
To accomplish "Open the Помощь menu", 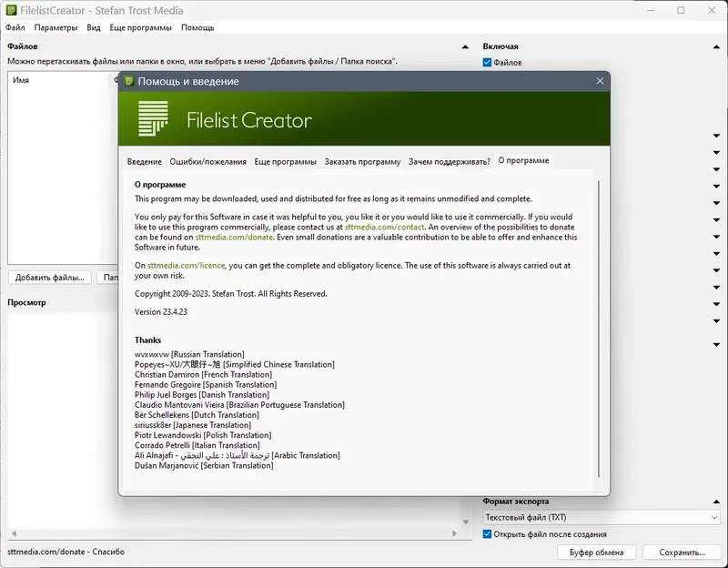I will (197, 28).
